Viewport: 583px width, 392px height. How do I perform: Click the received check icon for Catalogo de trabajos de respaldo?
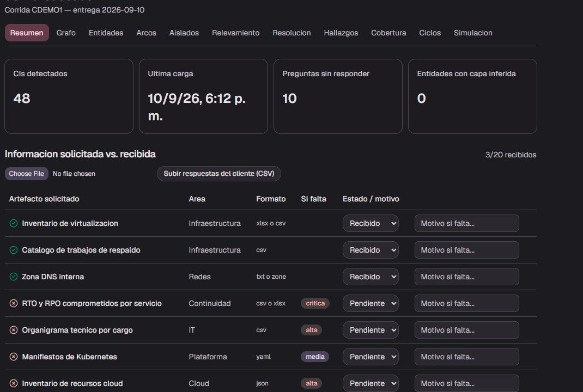[14, 250]
